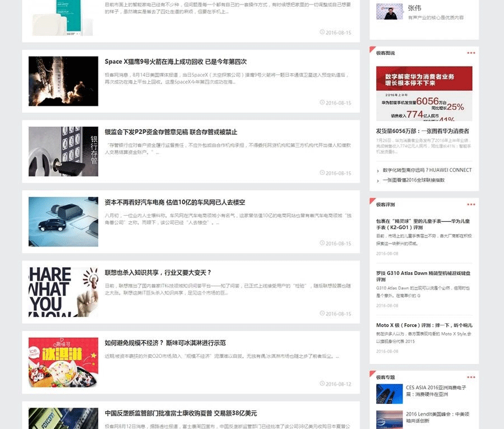Open car illustration thumbnail
This screenshot has height=429, width=504.
click(x=63, y=222)
